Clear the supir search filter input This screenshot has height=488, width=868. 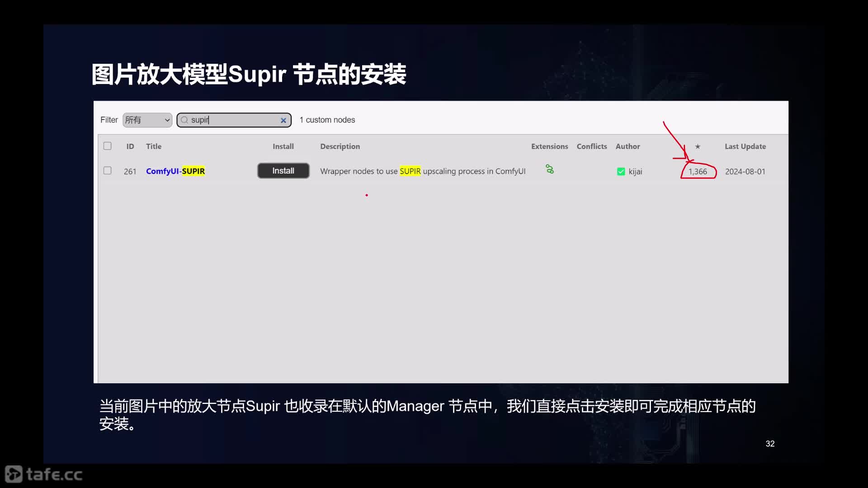[283, 120]
